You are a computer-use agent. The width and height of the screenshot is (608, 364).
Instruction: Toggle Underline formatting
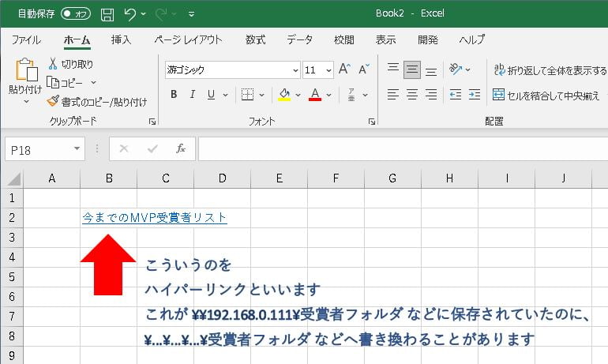click(211, 94)
